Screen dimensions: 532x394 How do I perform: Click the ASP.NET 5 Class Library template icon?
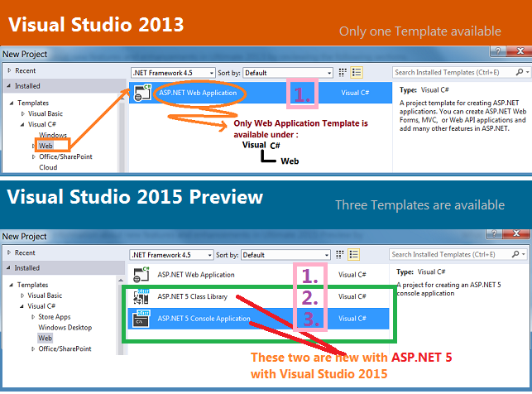(x=141, y=296)
